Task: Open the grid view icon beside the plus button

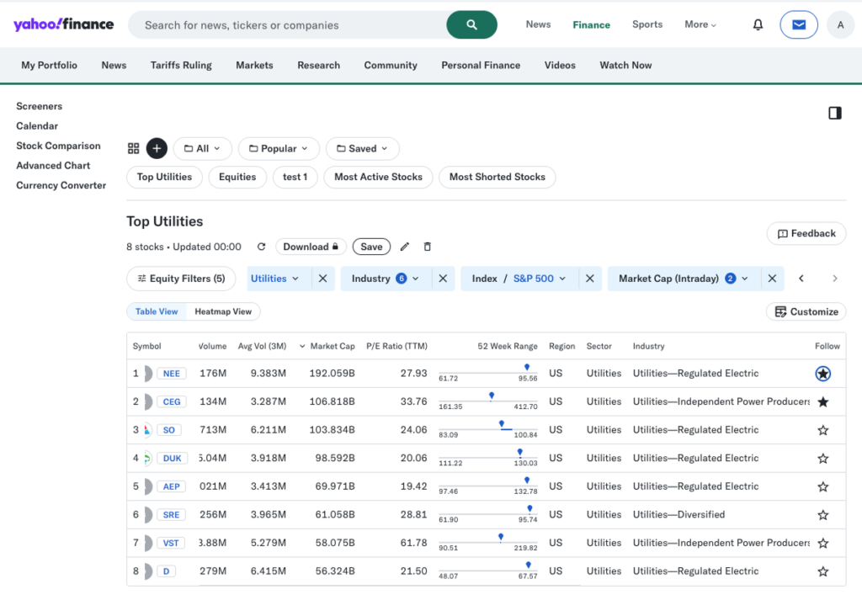Action: (134, 148)
